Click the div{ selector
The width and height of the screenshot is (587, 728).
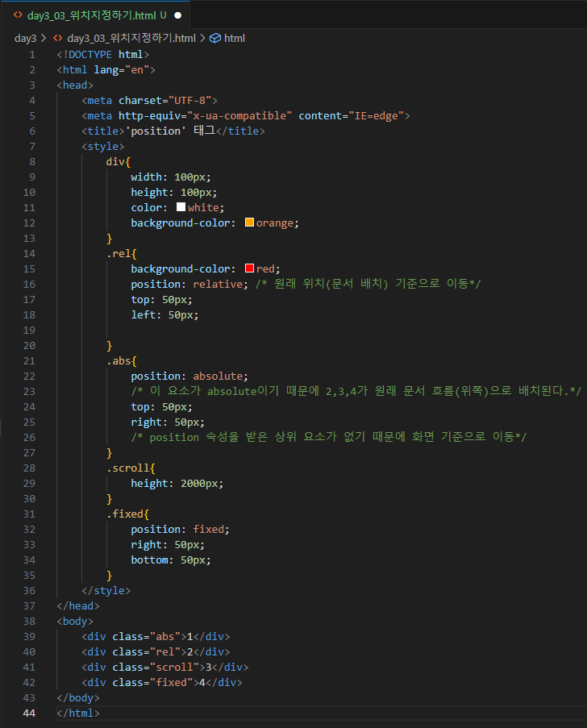(x=119, y=161)
